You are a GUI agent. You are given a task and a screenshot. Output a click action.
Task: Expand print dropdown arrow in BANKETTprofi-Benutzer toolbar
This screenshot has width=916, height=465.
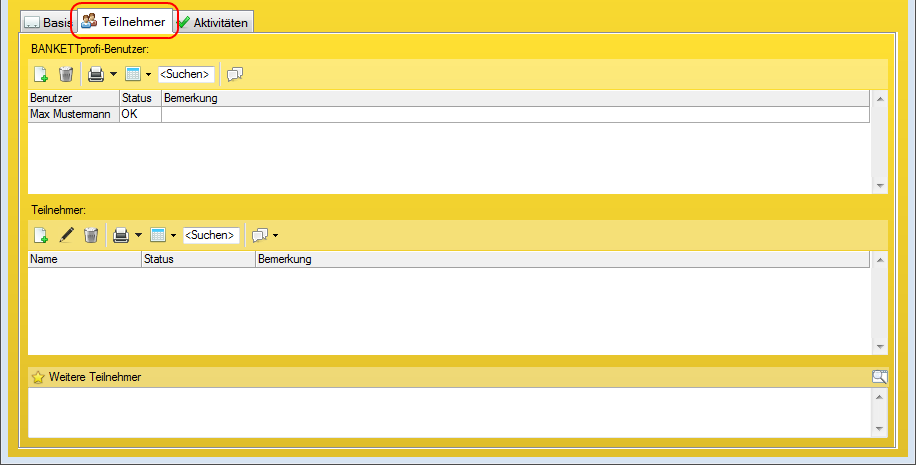113,74
